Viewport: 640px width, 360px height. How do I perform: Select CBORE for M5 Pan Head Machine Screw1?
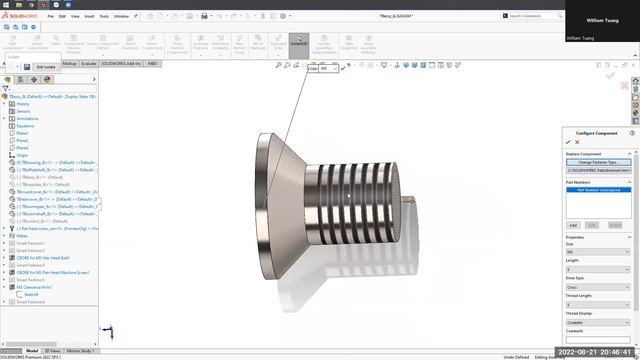pos(53,273)
